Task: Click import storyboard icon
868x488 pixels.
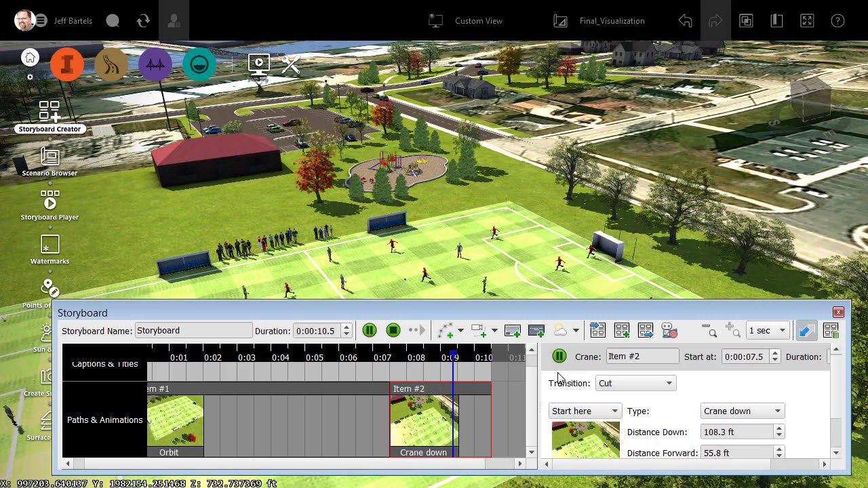Action: click(x=597, y=331)
